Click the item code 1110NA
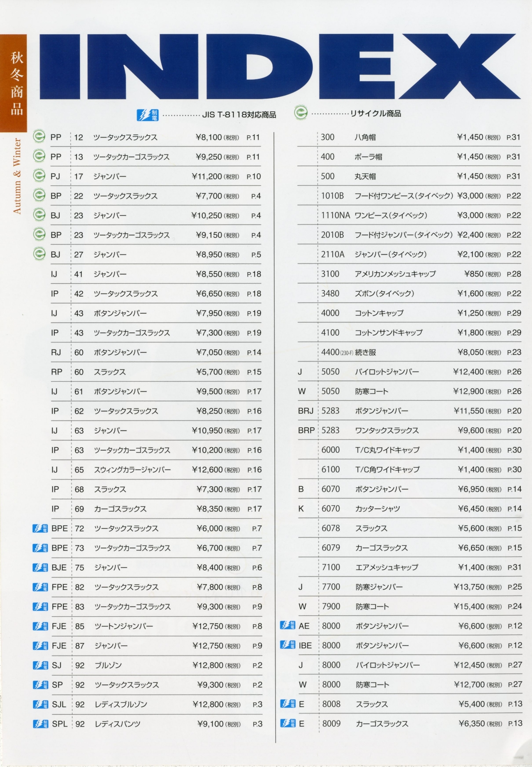 (x=335, y=215)
